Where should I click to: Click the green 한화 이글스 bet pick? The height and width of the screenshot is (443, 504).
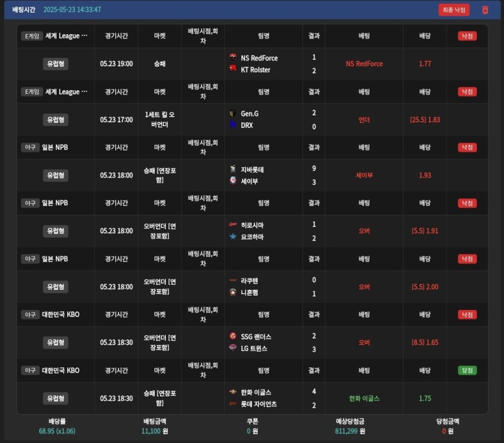(x=364, y=398)
